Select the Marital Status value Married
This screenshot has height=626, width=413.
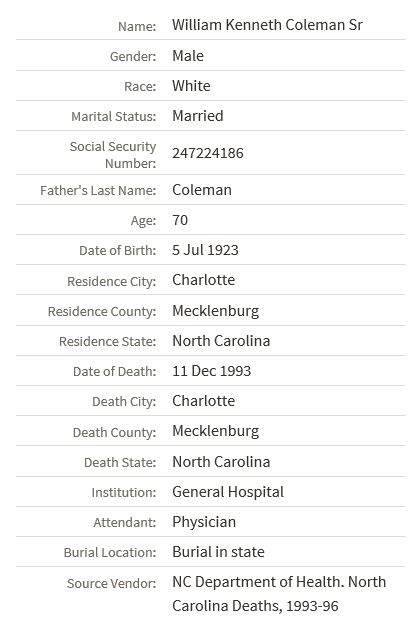point(198,116)
